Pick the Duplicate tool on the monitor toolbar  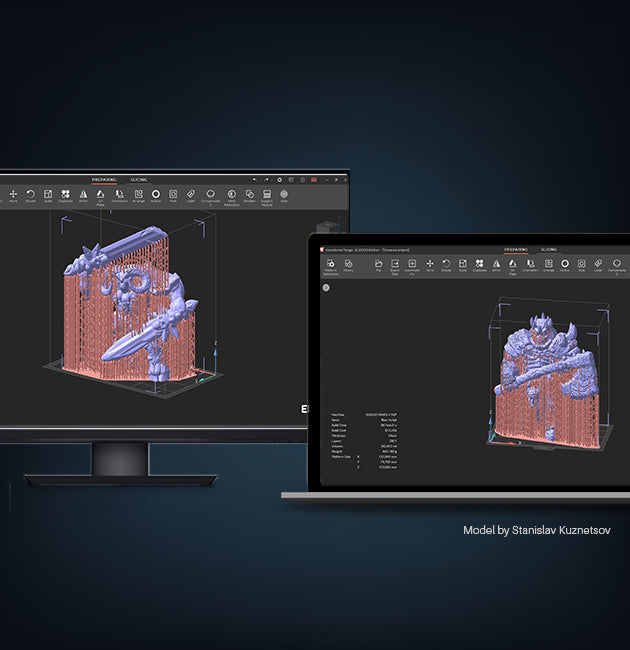point(65,195)
